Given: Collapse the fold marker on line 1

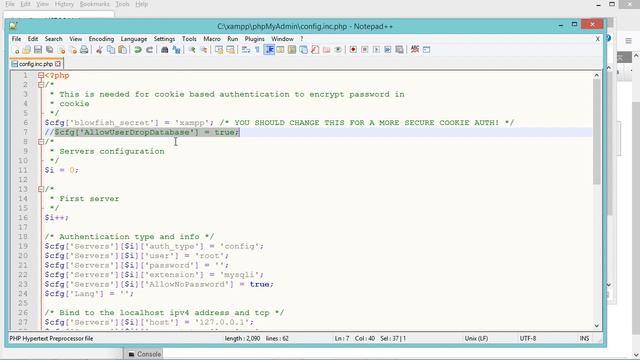Looking at the screenshot, I should coord(41,76).
